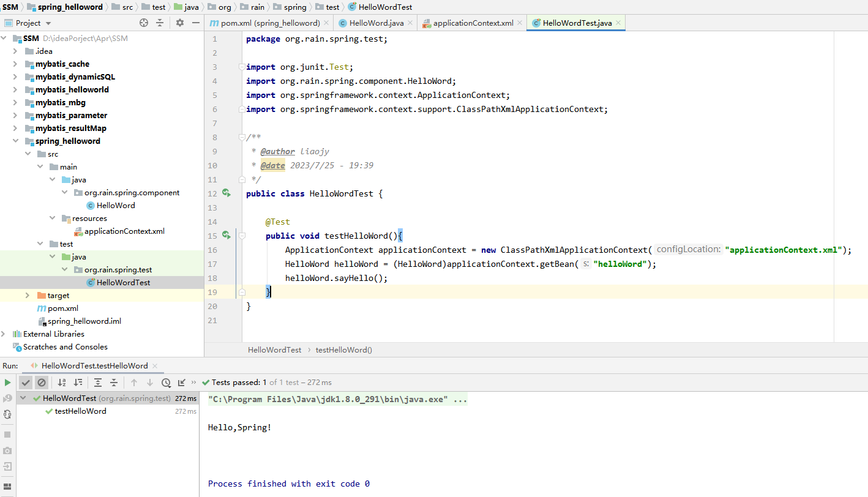
Task: Sort tests alphabetically in Run toolbar
Action: tap(62, 383)
